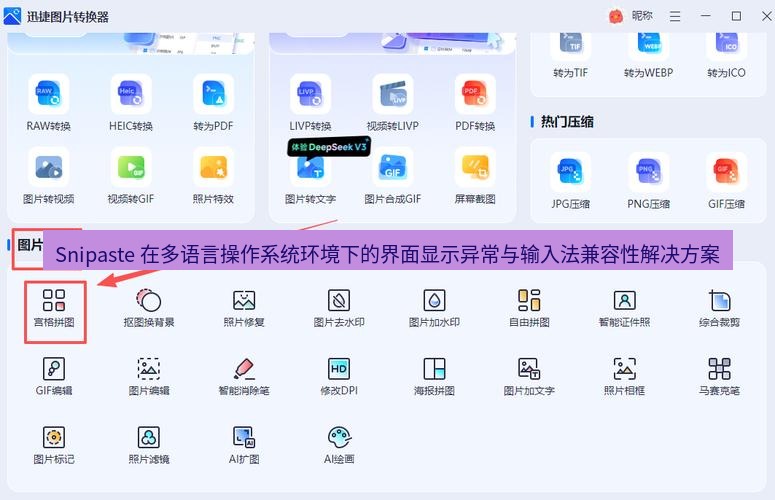This screenshot has width=775, height=500.
Task: Open the PNG压缩 compression tool
Action: 648,181
